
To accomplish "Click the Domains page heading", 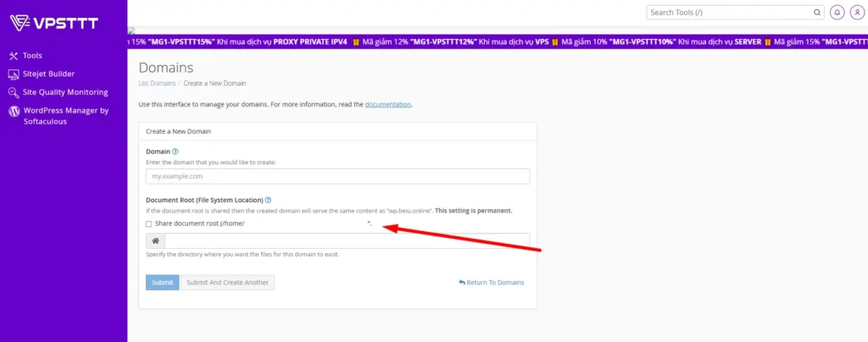I will tap(166, 68).
